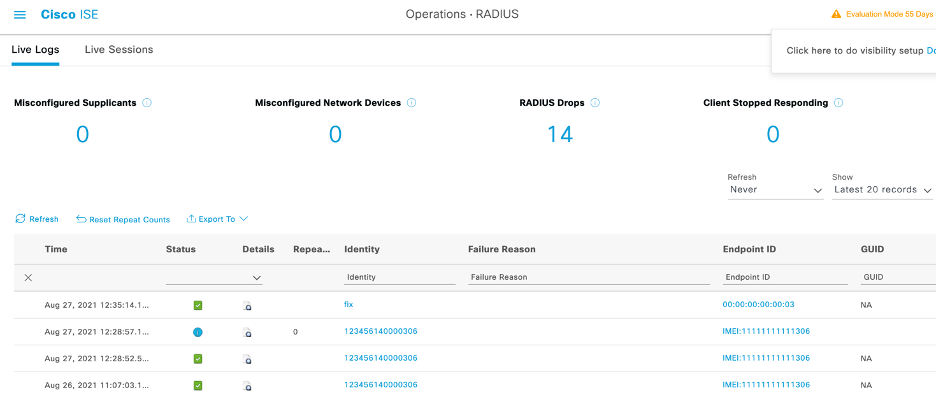This screenshot has height=398, width=936.
Task: Clear filters with the X icon
Action: tap(28, 277)
